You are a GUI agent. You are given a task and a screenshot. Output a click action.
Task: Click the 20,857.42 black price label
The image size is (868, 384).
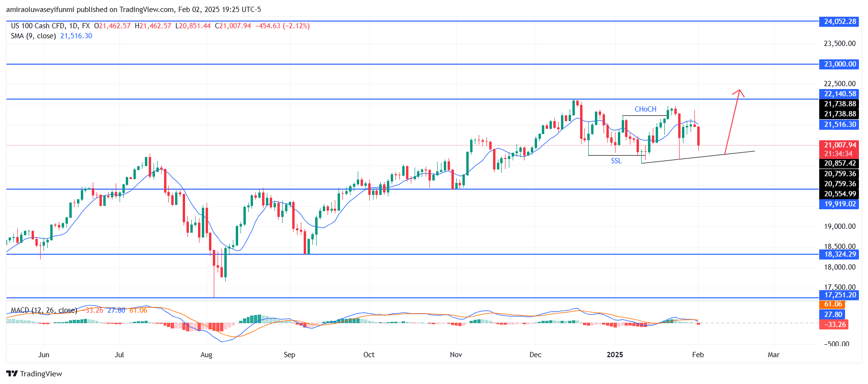pos(839,163)
